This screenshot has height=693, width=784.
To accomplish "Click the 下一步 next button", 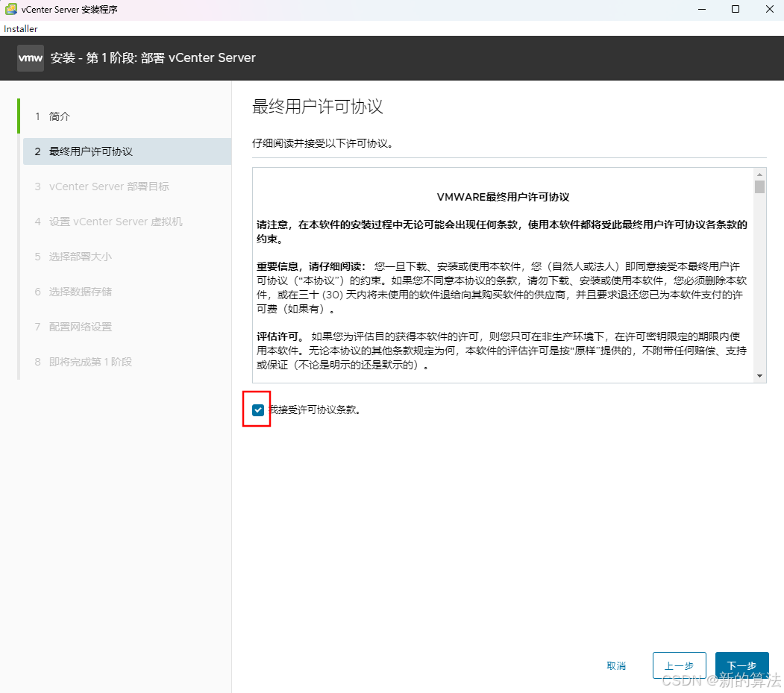I will [x=742, y=665].
